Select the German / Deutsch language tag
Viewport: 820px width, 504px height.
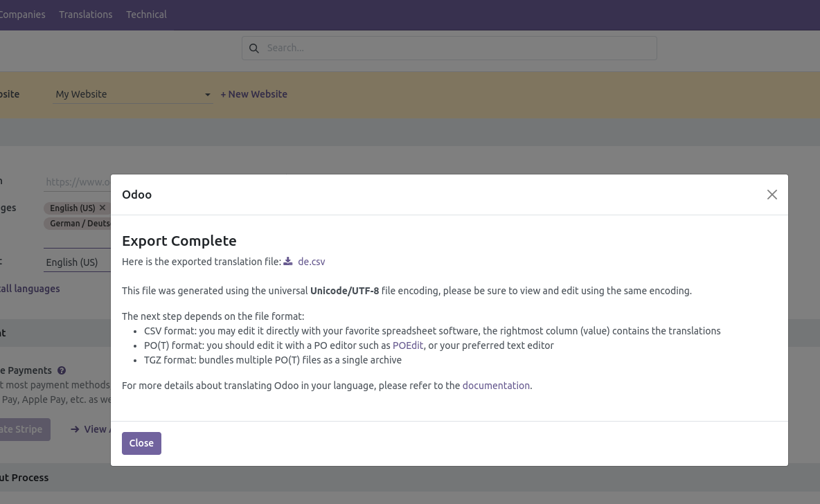pyautogui.click(x=78, y=223)
